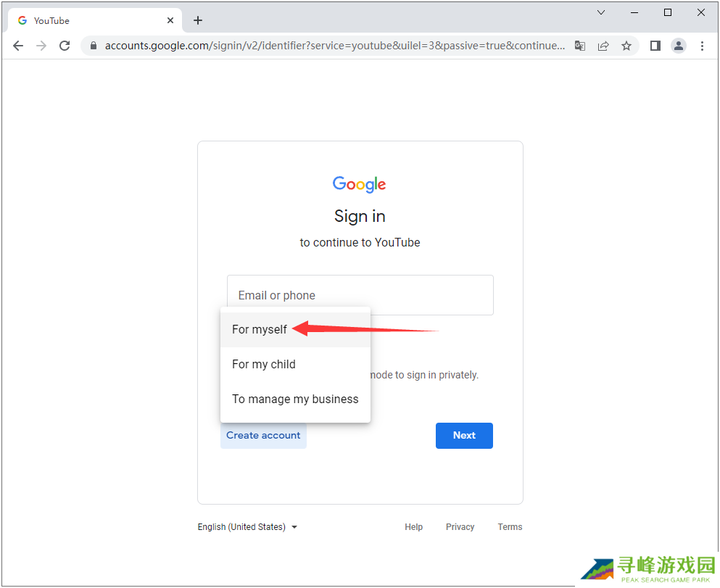This screenshot has width=720, height=588.
Task: Reload the current page
Action: (65, 46)
